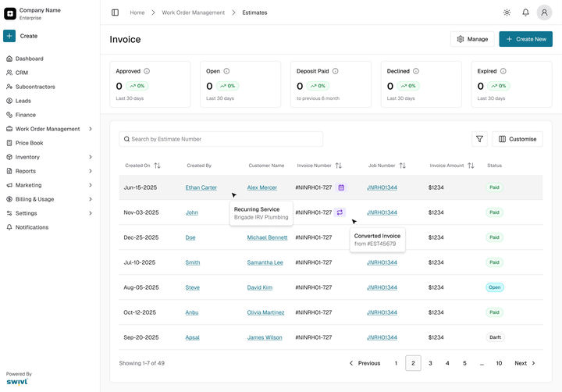Expand the Marketing submenu chevron

click(x=91, y=185)
